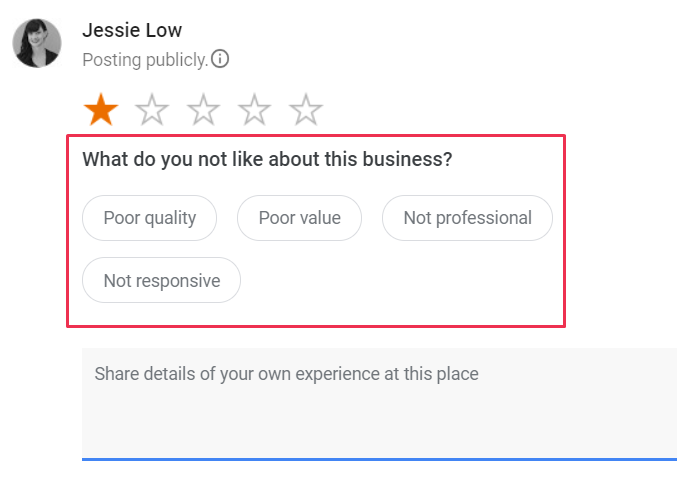Viewport: 696px width, 477px height.
Task: Choose the Not professional chip
Action: point(467,218)
